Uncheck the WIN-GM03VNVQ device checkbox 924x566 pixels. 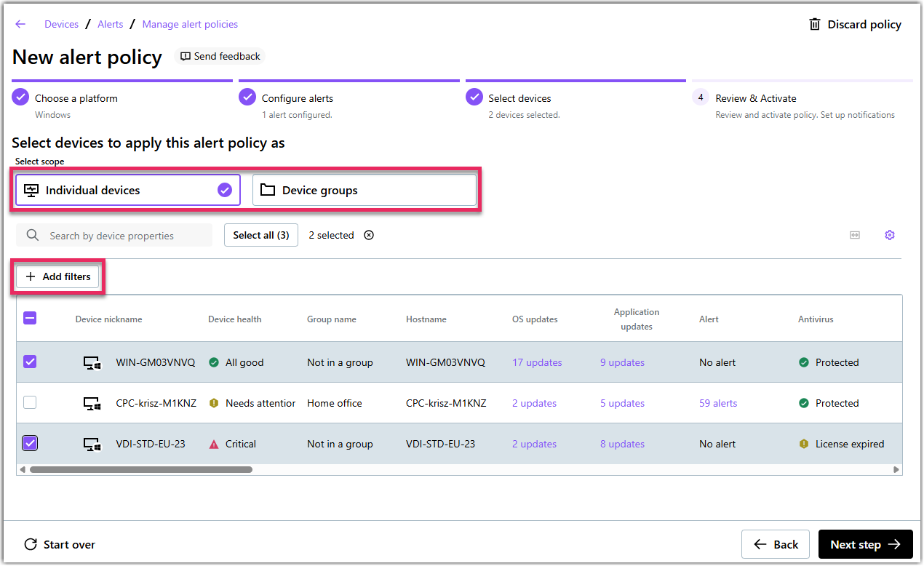pyautogui.click(x=30, y=362)
